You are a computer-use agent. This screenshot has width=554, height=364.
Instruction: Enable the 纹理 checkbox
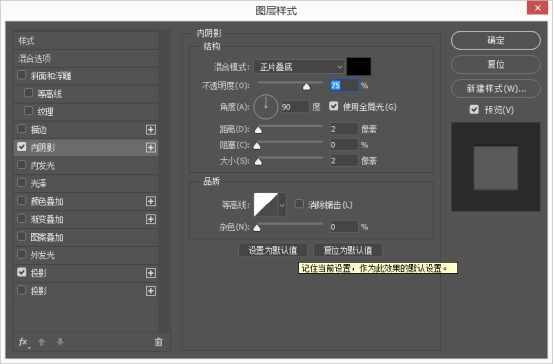[28, 111]
